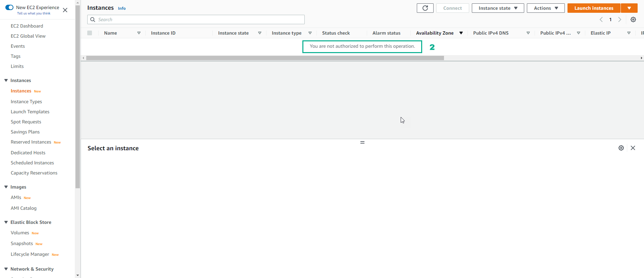Click the page number 1
Image resolution: width=644 pixels, height=278 pixels.
pyautogui.click(x=610, y=19)
